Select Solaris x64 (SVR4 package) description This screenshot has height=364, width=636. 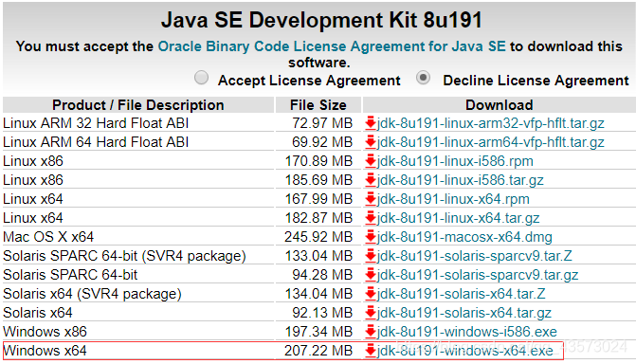coord(92,294)
